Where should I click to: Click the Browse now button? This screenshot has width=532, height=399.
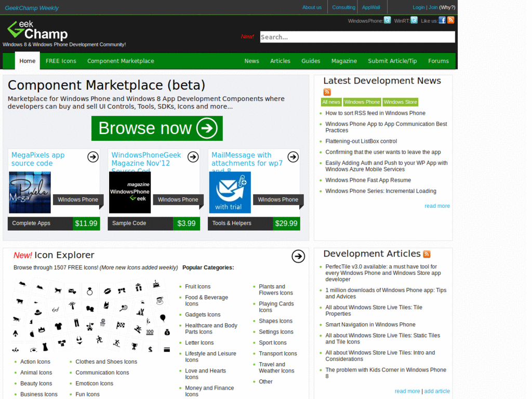click(x=157, y=128)
